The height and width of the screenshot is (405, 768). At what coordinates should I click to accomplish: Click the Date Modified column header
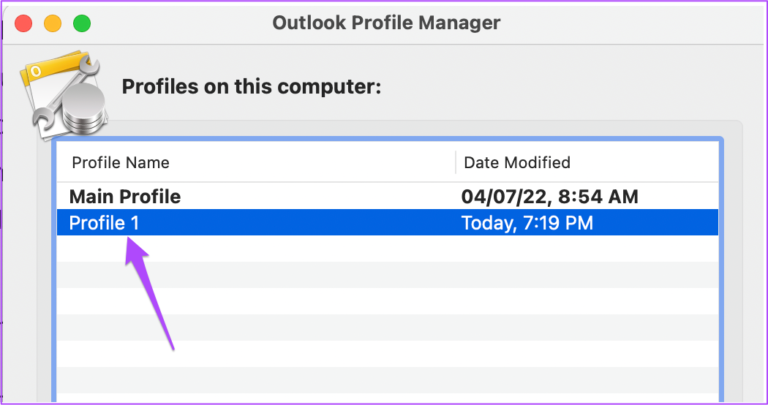[x=517, y=163]
